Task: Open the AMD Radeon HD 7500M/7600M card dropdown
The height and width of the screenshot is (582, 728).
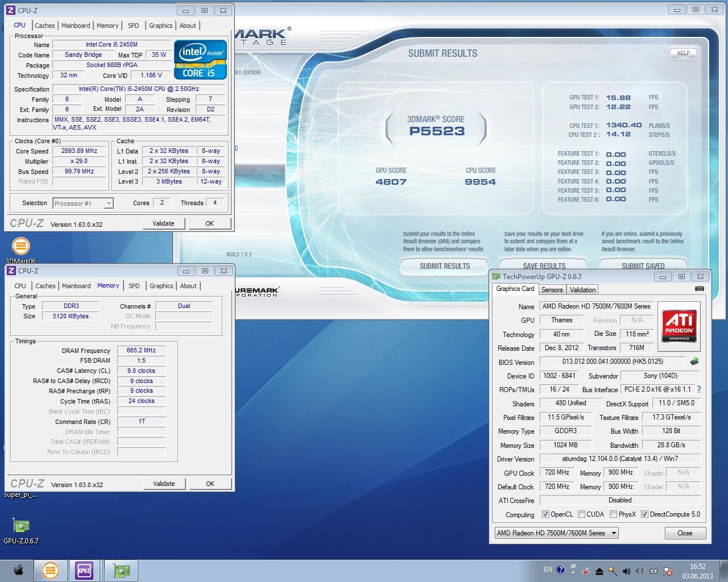Action: click(x=556, y=533)
